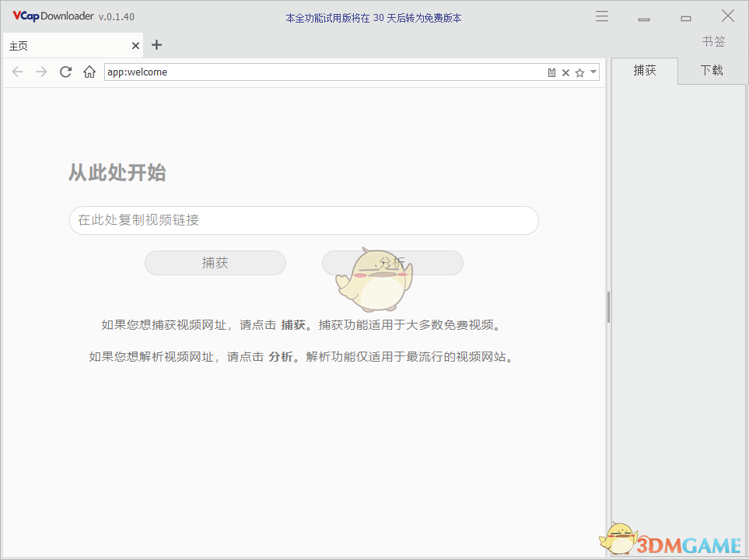The image size is (749, 560).
Task: Click the video link input field
Action: pos(303,220)
